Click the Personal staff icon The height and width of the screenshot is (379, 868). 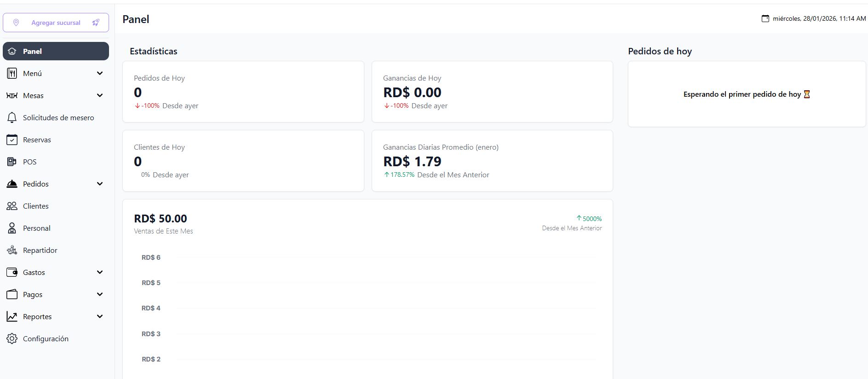[x=12, y=228]
